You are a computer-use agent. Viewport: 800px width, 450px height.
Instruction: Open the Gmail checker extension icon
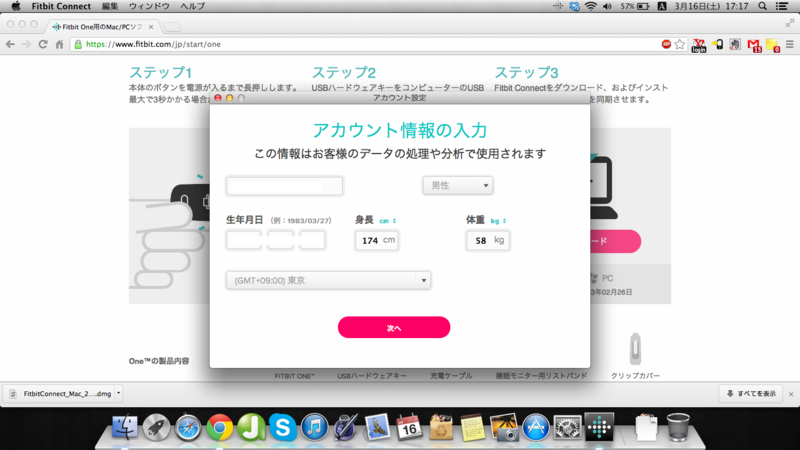tap(754, 45)
